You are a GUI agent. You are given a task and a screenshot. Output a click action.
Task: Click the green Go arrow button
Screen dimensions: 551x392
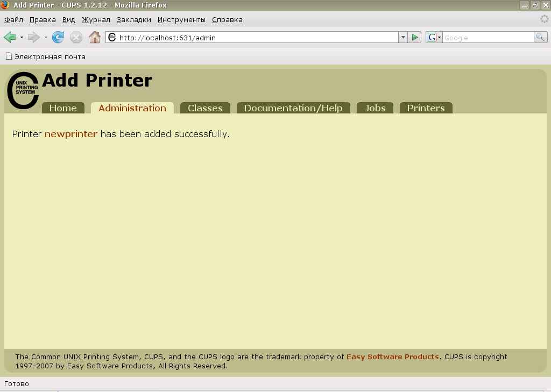coord(415,37)
